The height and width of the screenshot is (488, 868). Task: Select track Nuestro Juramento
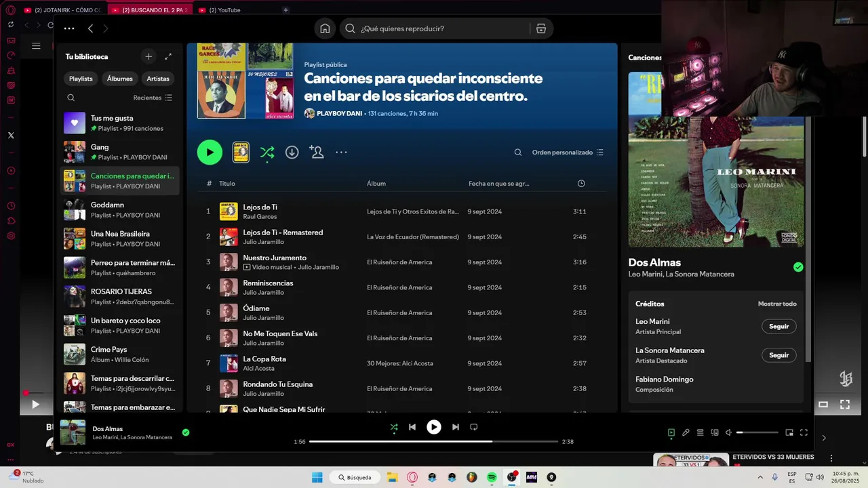(x=402, y=262)
